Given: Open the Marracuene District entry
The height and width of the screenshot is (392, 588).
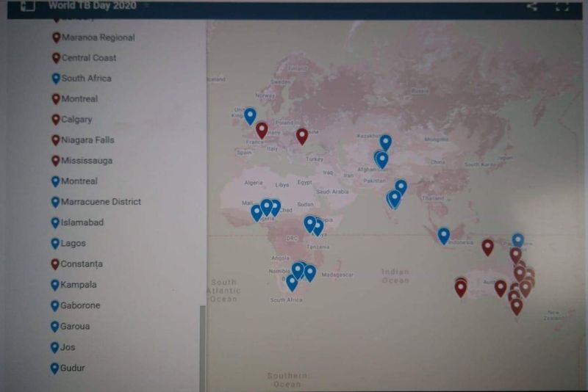Looking at the screenshot, I should [101, 202].
